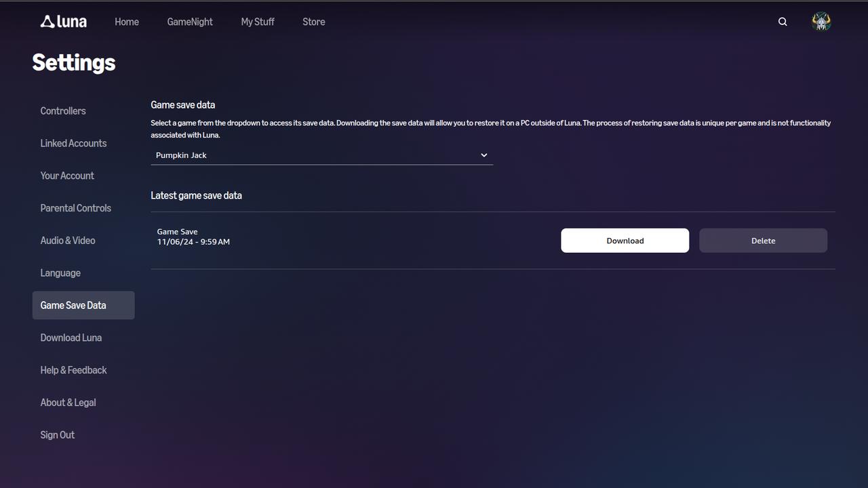The width and height of the screenshot is (868, 488).
Task: Click the Luna logo
Action: (64, 22)
